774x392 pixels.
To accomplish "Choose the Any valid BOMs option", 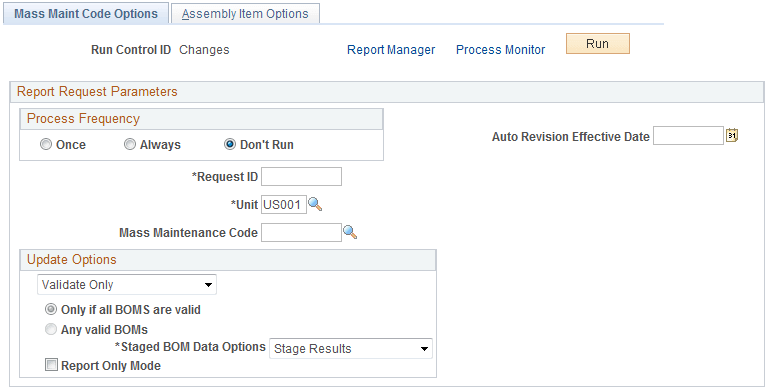I will [51, 329].
